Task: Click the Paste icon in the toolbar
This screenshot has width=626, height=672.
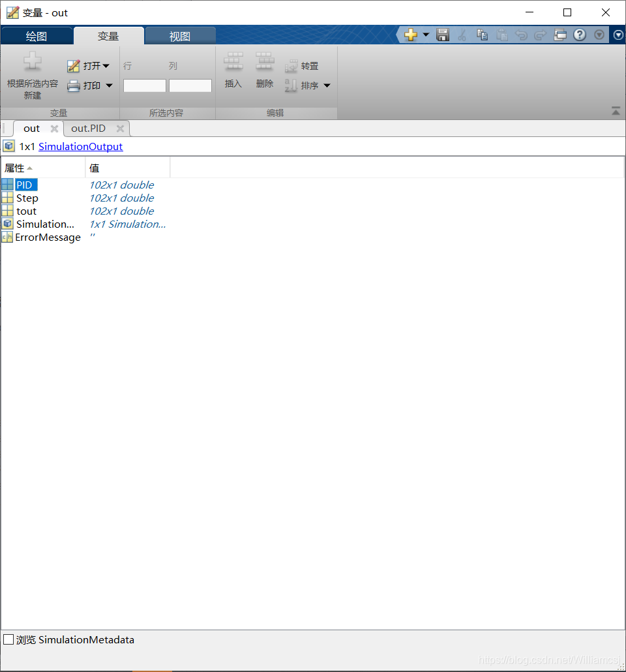Action: point(502,35)
